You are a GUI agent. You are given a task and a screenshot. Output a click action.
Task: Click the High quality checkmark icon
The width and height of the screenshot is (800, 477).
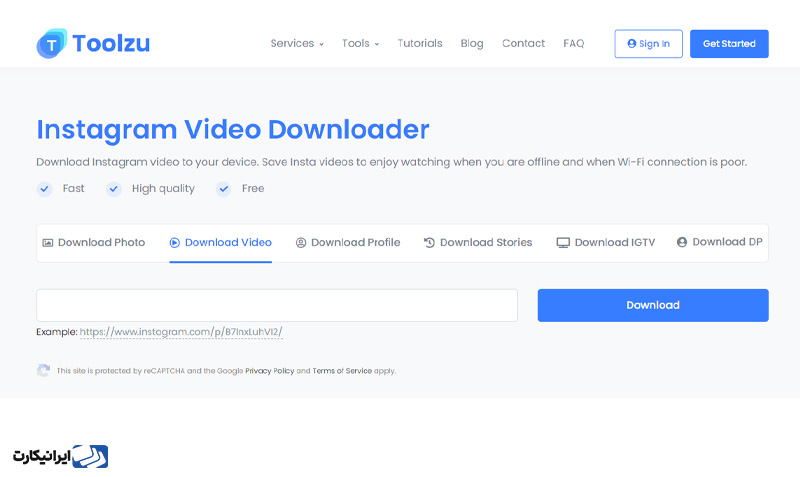click(114, 189)
